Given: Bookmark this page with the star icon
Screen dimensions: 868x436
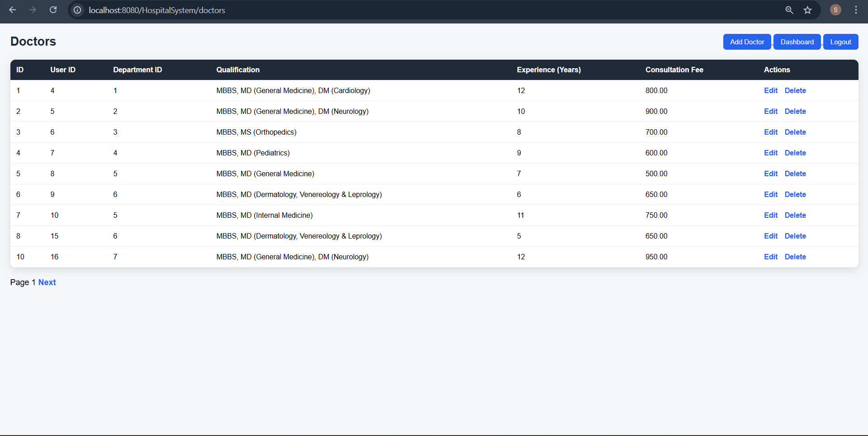Looking at the screenshot, I should (807, 10).
